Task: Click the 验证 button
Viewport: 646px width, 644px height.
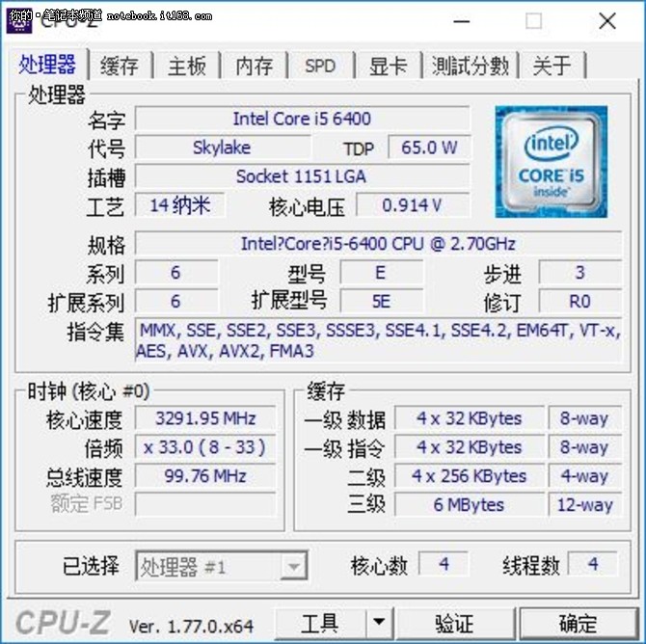Action: pos(454,622)
